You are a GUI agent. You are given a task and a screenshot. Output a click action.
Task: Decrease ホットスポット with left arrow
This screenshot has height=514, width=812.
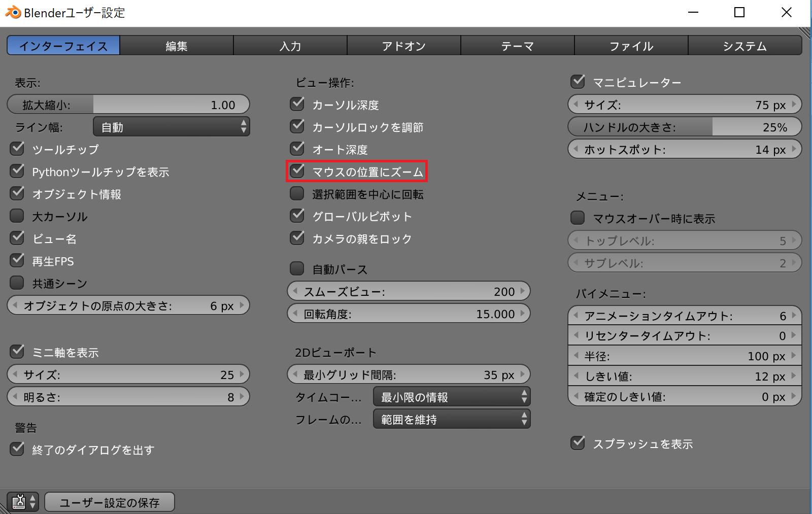(576, 149)
